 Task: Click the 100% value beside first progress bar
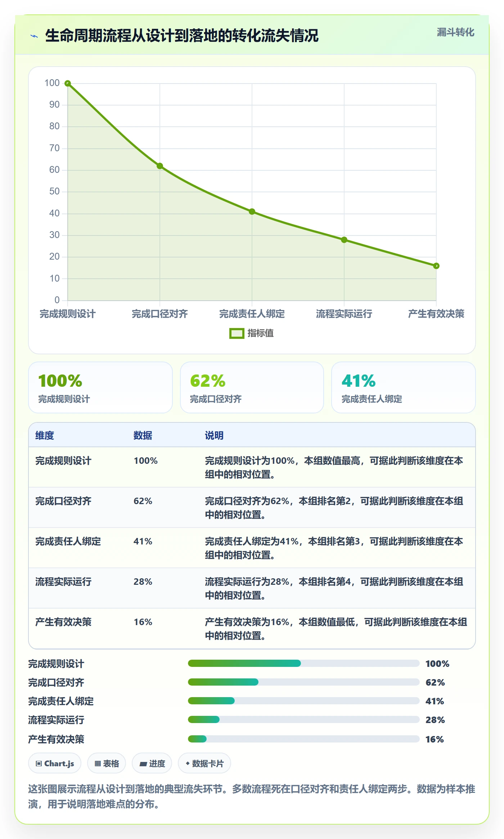[x=437, y=664]
